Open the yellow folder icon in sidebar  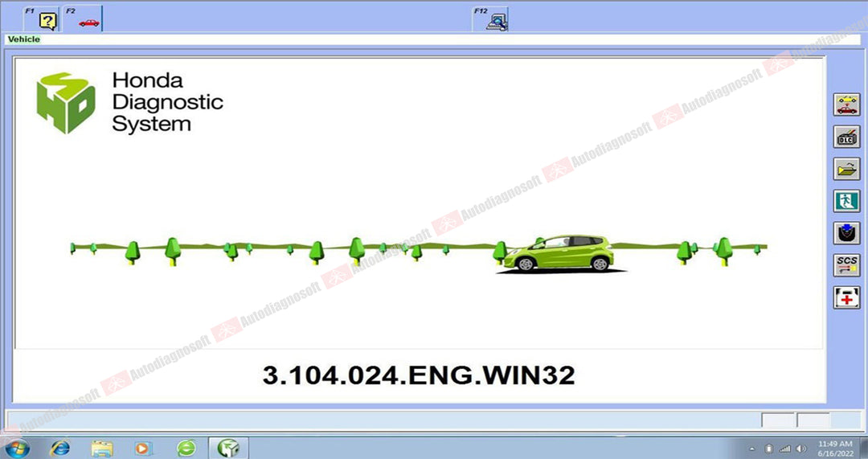tap(847, 169)
